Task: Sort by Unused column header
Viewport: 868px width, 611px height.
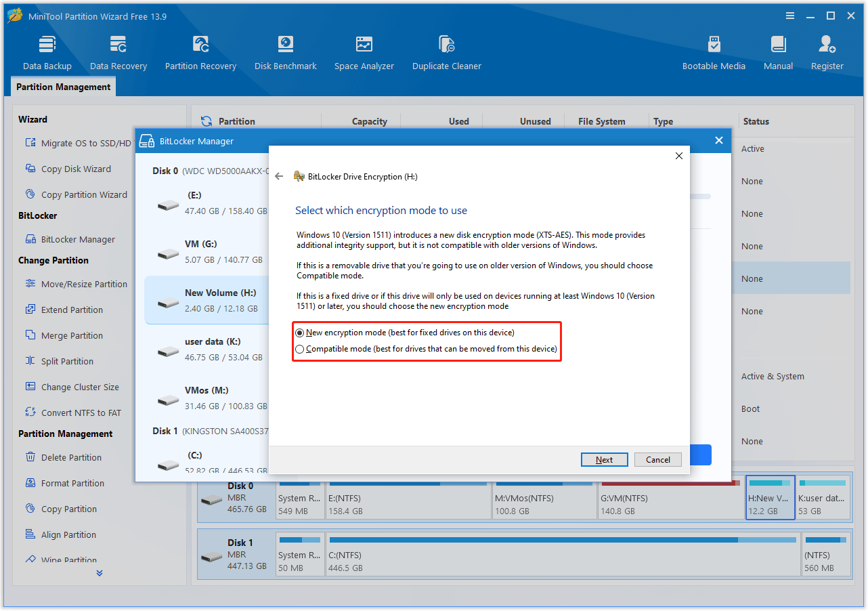Action: (535, 121)
